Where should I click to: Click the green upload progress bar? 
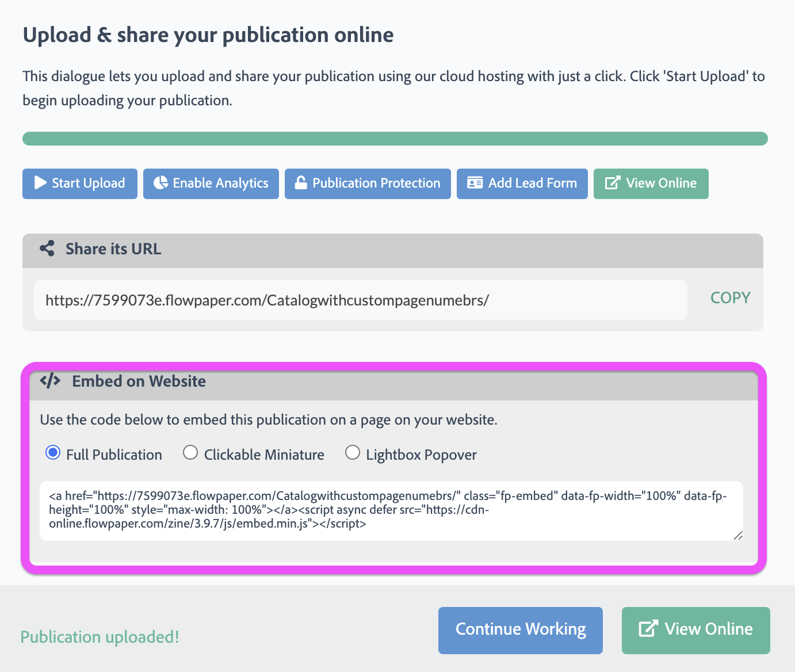(x=395, y=139)
